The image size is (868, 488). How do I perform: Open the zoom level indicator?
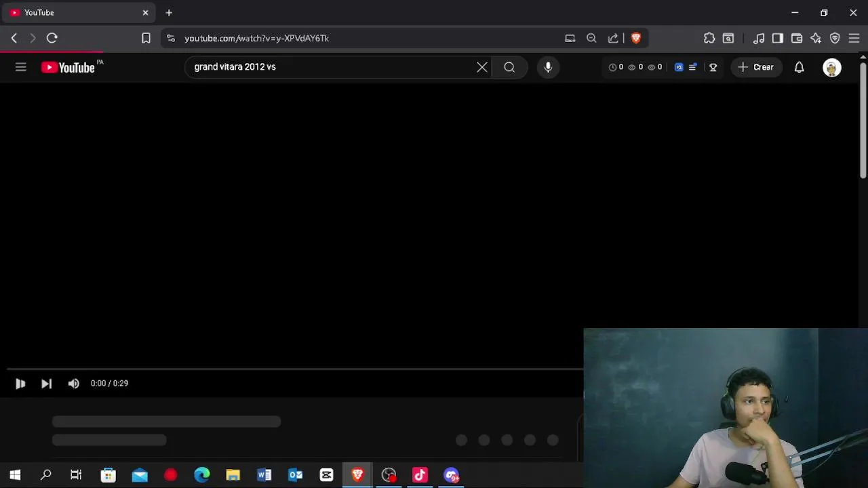pos(591,39)
